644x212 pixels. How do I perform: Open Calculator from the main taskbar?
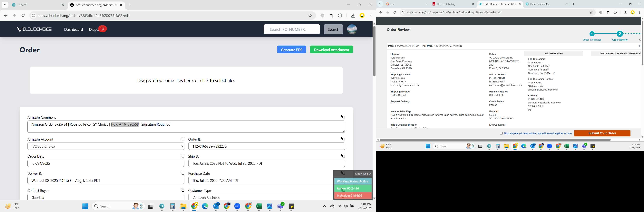pyautogui.click(x=172, y=206)
